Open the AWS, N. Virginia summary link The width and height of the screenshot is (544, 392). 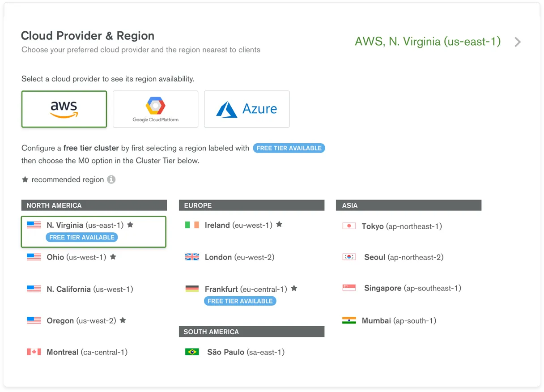[x=428, y=41]
